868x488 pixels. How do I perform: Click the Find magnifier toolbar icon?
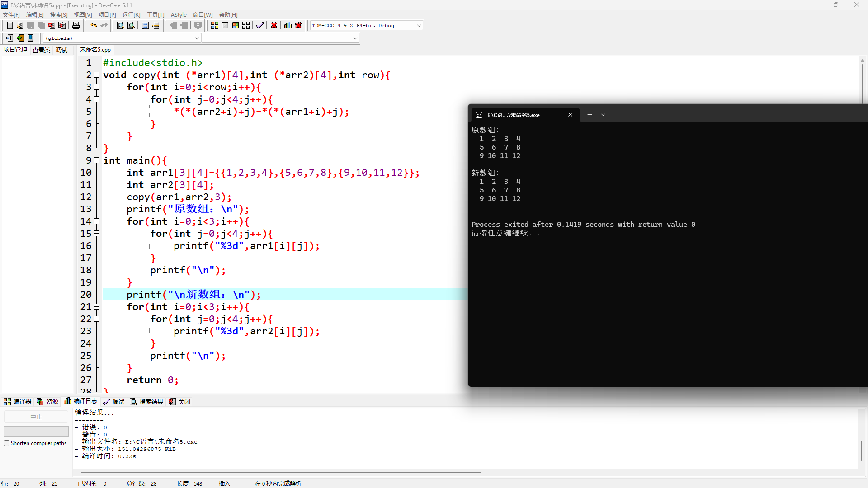(x=120, y=26)
